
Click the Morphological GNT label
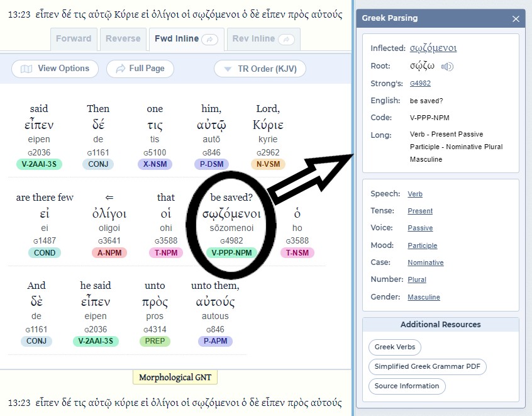tap(175, 378)
